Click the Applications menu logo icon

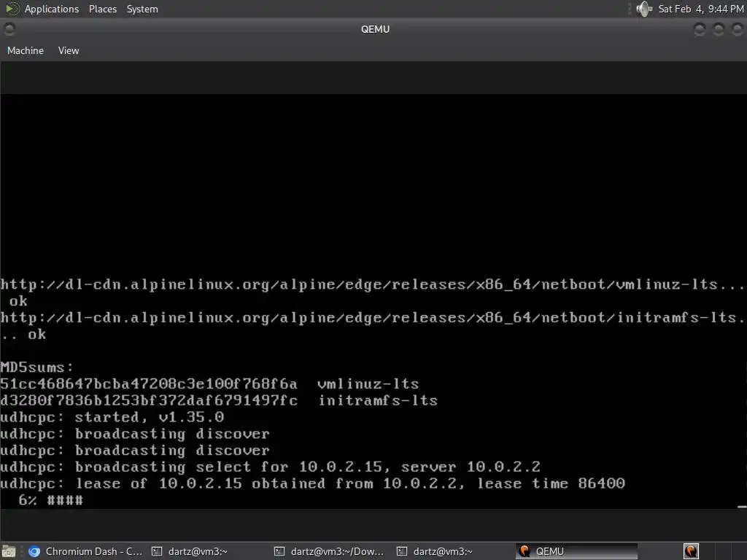point(12,9)
